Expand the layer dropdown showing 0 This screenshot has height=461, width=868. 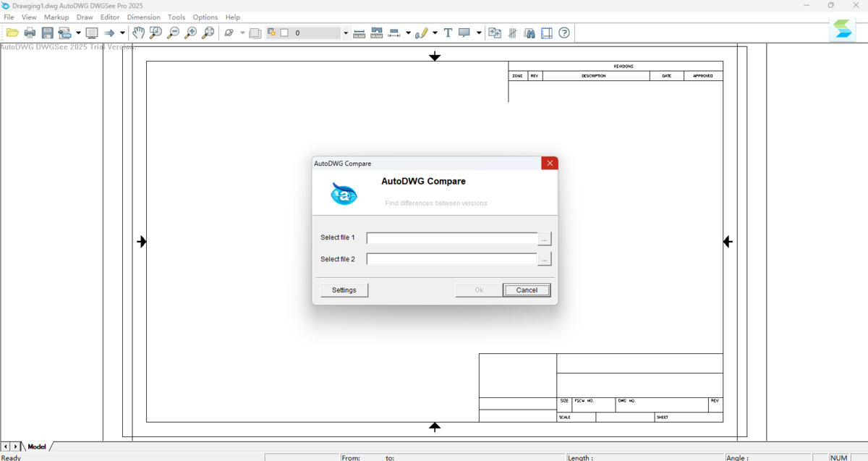pos(346,33)
